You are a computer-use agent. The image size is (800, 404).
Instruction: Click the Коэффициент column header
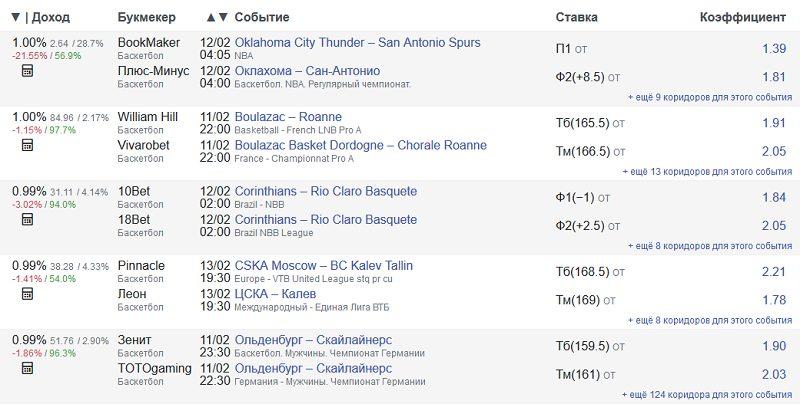pos(742,17)
